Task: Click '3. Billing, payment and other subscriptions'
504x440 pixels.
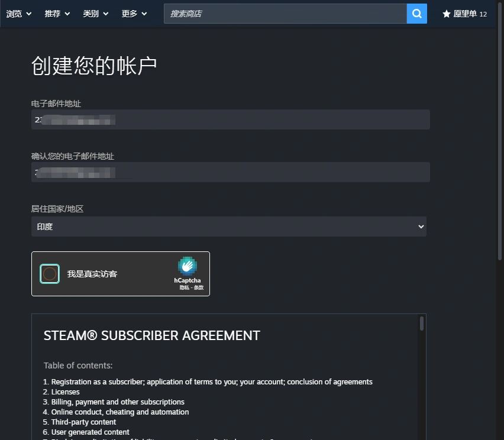Action: click(x=114, y=402)
